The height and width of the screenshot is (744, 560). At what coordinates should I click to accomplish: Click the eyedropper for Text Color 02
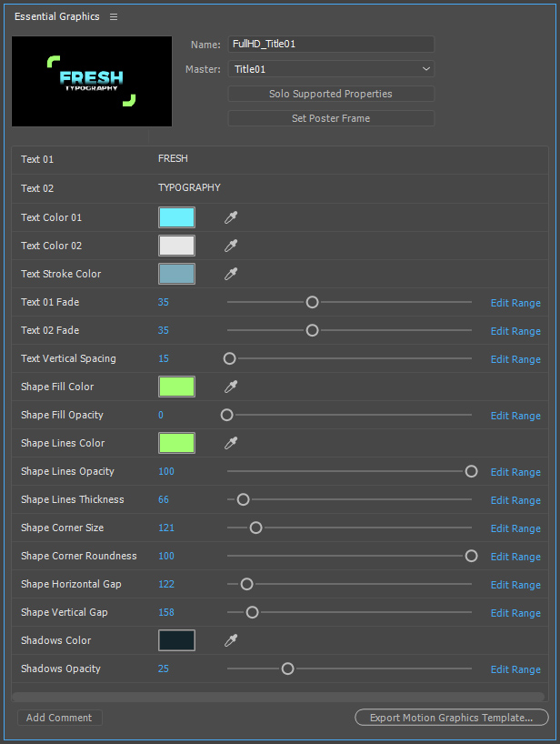pyautogui.click(x=231, y=246)
